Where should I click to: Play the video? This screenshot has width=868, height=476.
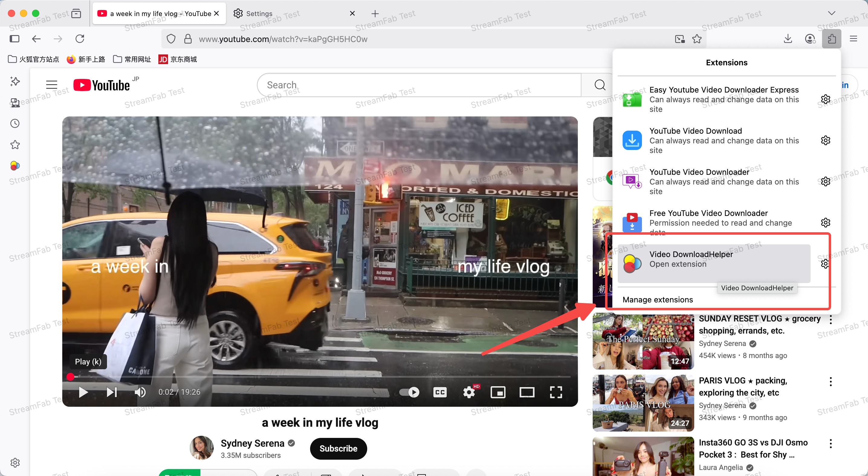(83, 392)
